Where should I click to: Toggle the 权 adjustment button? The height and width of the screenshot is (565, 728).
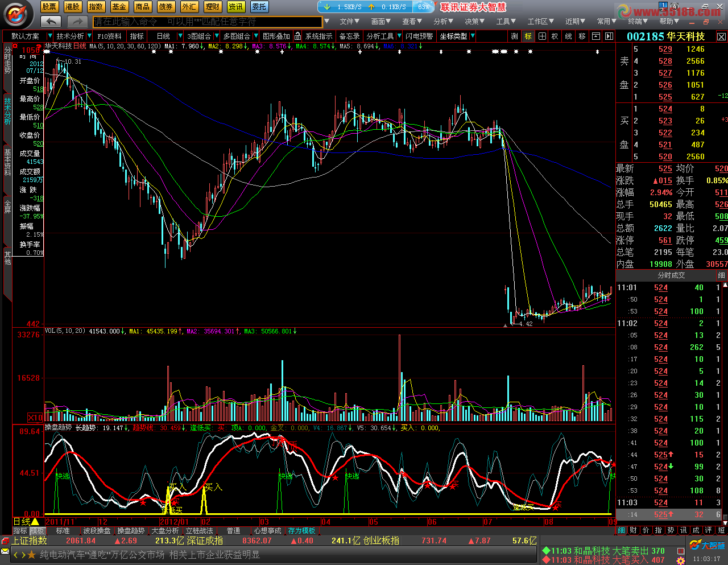pyautogui.click(x=555, y=36)
